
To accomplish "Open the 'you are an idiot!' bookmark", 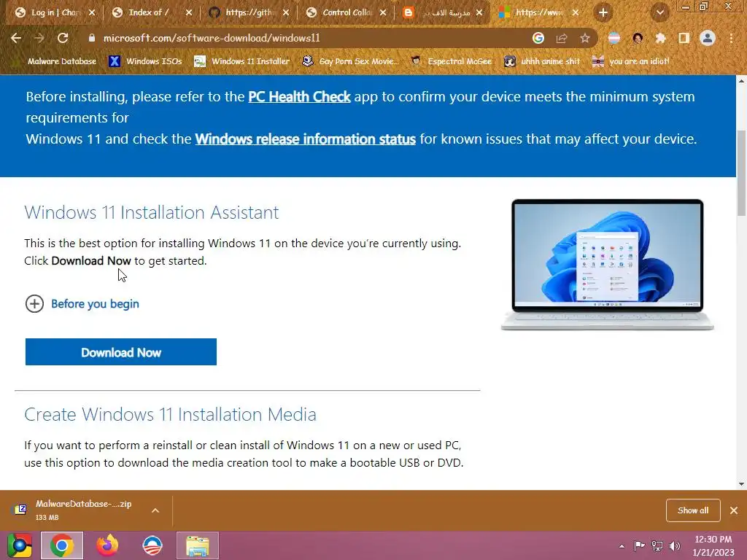I will 630,61.
